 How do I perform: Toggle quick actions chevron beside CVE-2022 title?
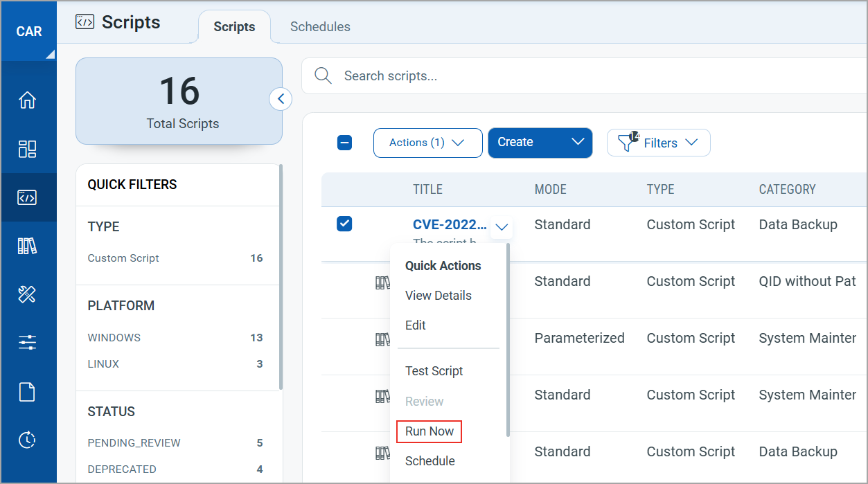(502, 226)
